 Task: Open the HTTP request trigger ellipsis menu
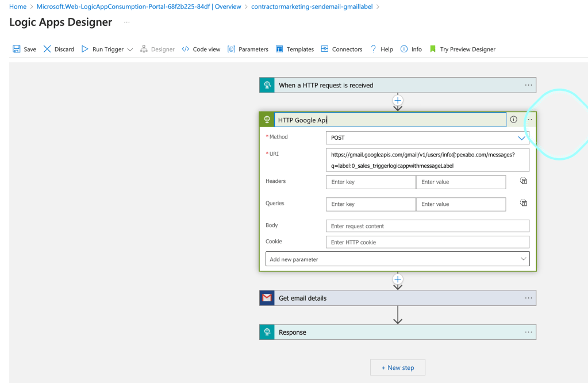528,85
